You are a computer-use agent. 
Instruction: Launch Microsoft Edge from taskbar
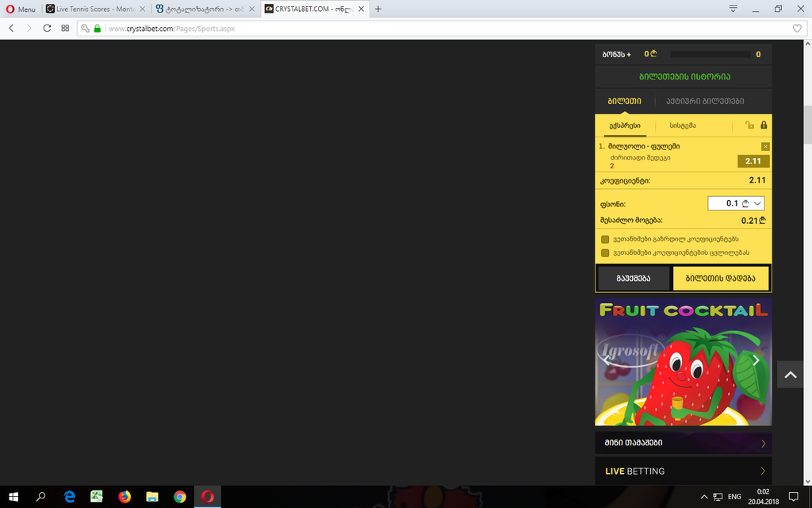click(x=70, y=497)
